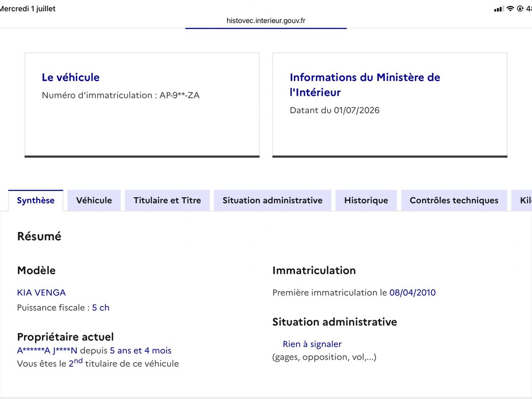Click the 5 ans et 4 mois duration
The width and height of the screenshot is (532, 399).
(x=141, y=351)
